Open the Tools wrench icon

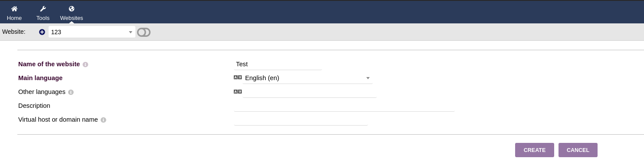pyautogui.click(x=43, y=9)
